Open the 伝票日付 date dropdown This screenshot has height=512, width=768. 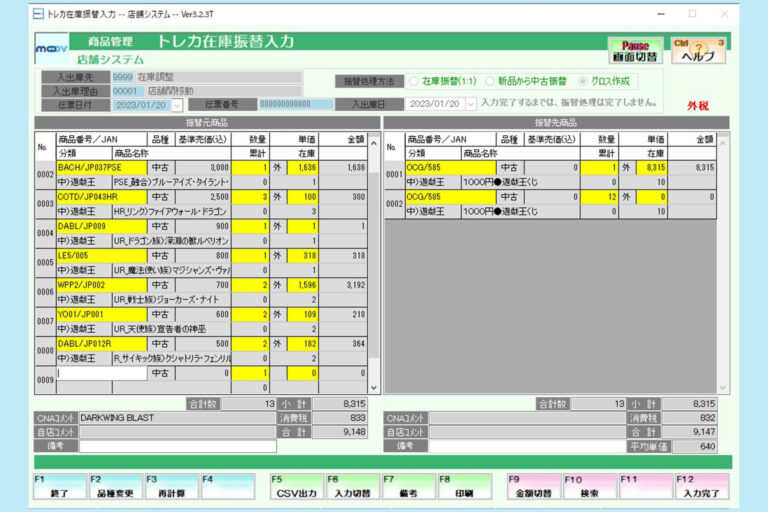[x=177, y=105]
